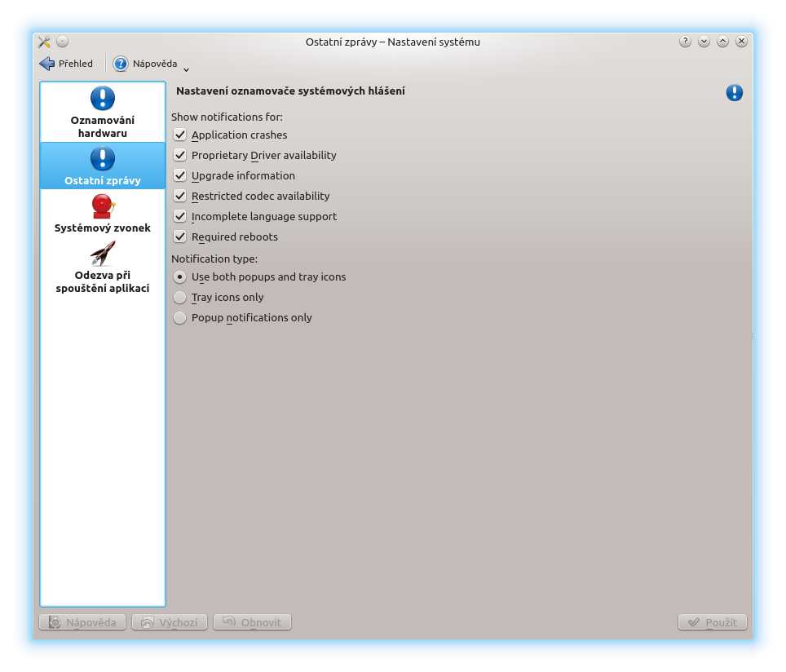The height and width of the screenshot is (672, 786).
Task: Click the Použít apply button
Action: pyautogui.click(x=713, y=622)
